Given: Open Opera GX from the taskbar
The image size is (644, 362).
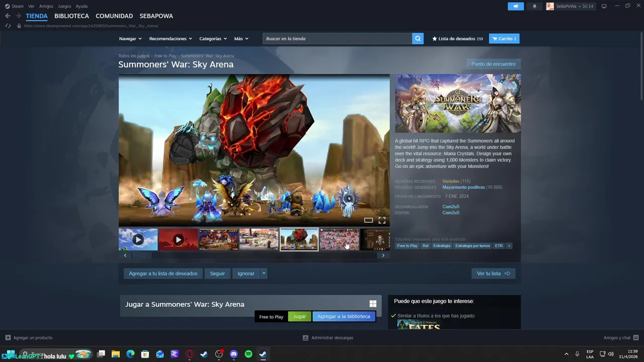Looking at the screenshot, I should [x=189, y=354].
